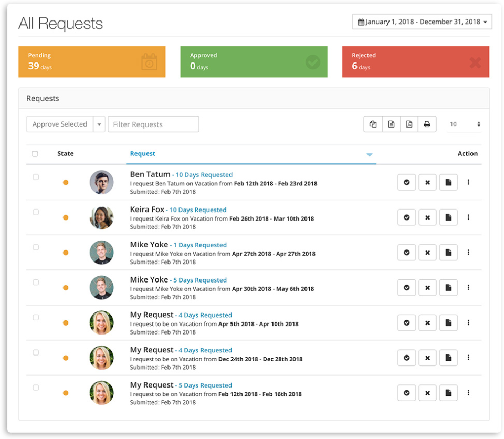Sort by the State column header
Image resolution: width=504 pixels, height=439 pixels.
[x=65, y=154]
